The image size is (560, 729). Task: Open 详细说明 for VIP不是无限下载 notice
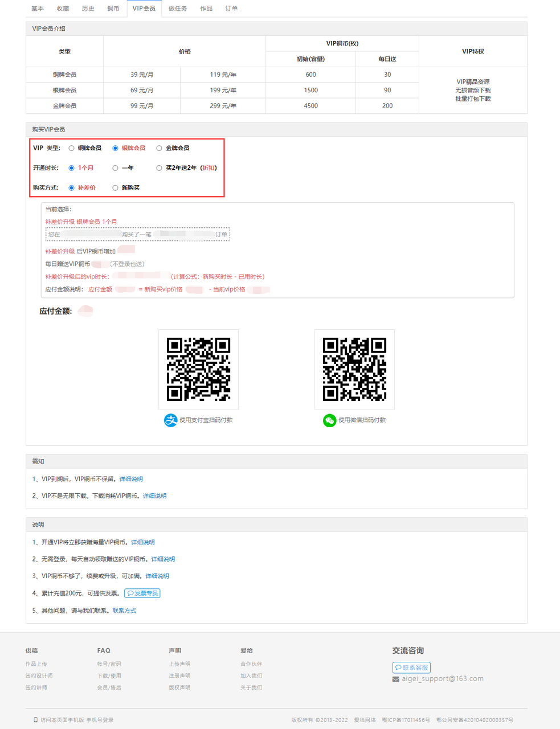[154, 496]
